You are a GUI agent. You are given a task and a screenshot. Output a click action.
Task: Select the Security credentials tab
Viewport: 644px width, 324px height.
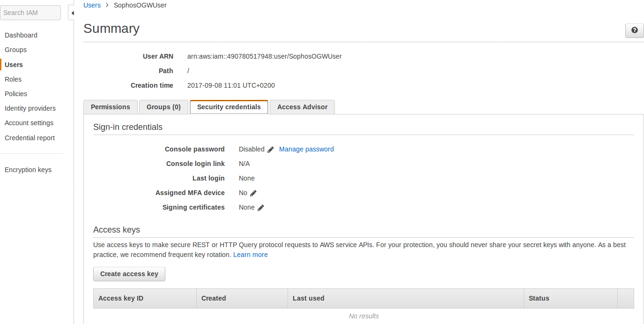pos(229,107)
